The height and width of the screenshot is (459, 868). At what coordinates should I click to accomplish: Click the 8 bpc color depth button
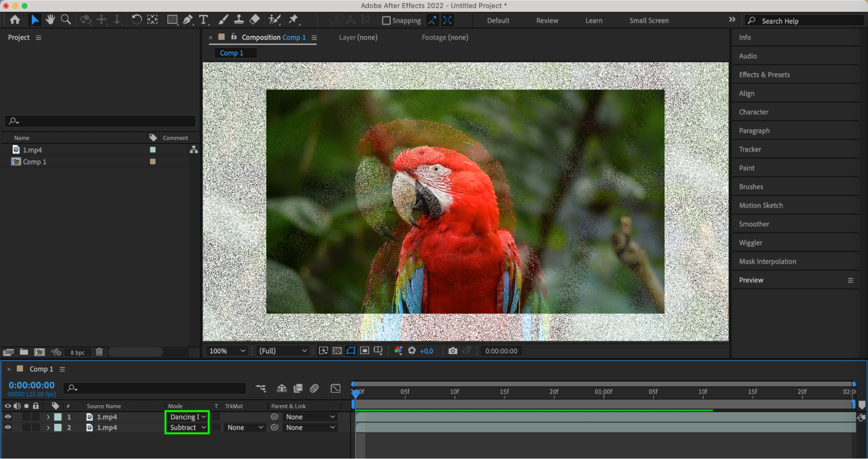coord(78,352)
